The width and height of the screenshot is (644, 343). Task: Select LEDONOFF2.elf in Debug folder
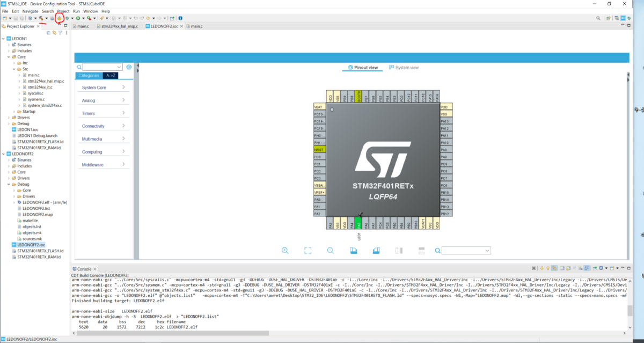point(45,202)
